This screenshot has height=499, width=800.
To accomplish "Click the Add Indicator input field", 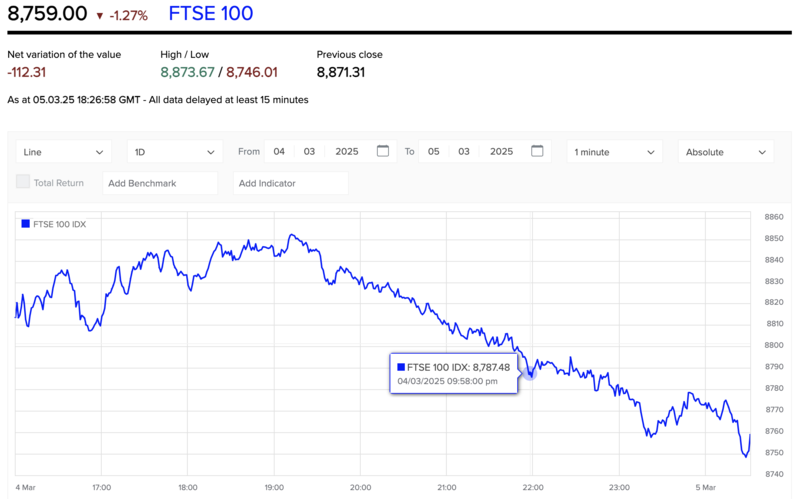I will pos(291,183).
